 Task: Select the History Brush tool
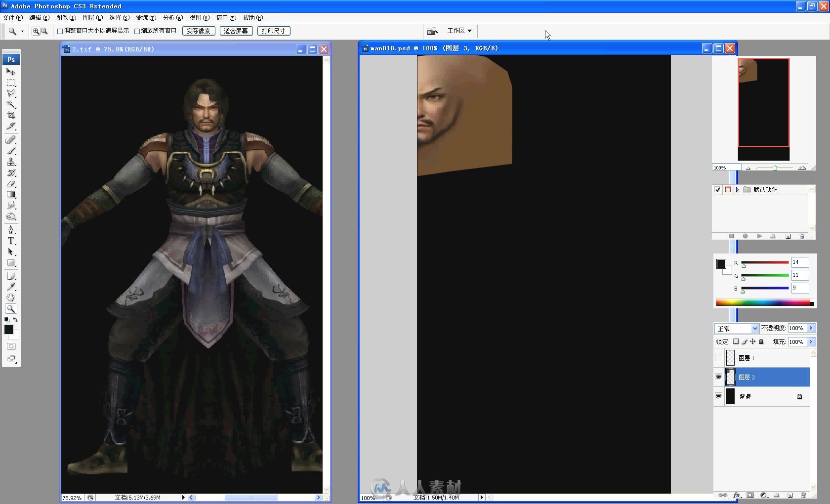tap(11, 172)
